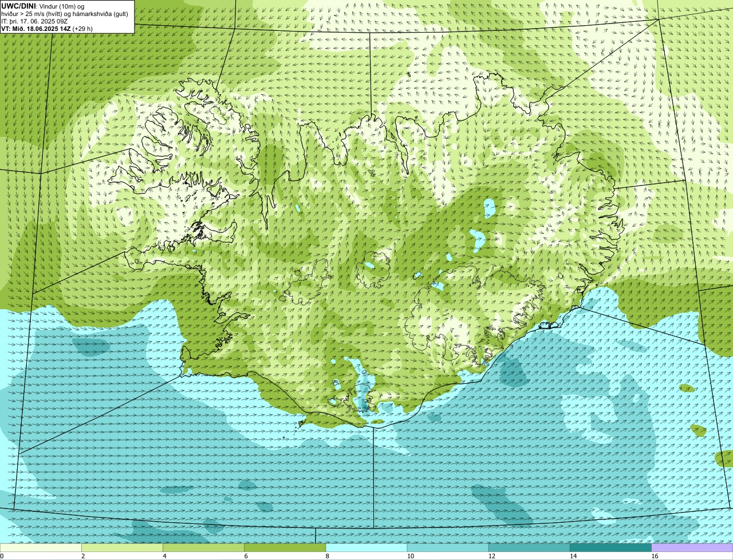Click the legend tick label '10'
733x560 pixels.
[410, 556]
